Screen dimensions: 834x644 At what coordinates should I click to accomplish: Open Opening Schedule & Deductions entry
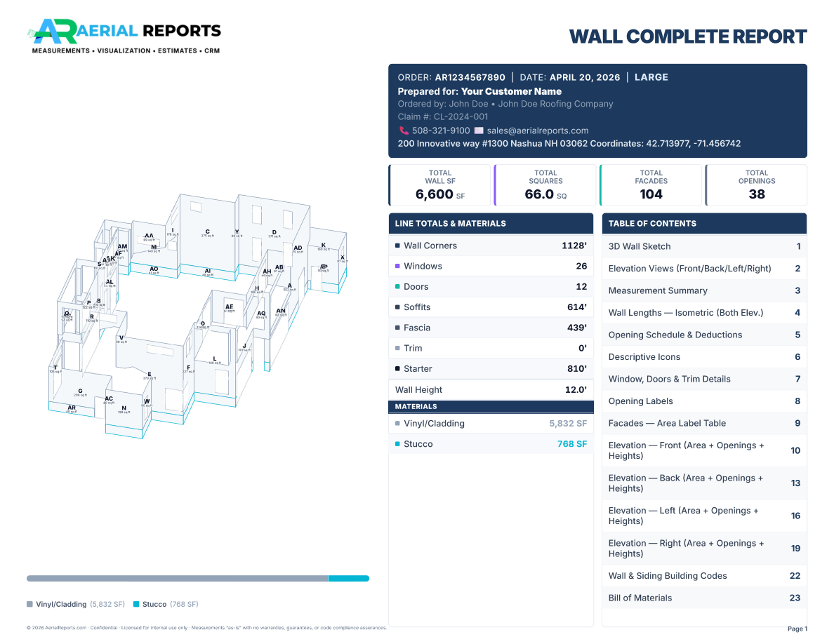(x=704, y=335)
